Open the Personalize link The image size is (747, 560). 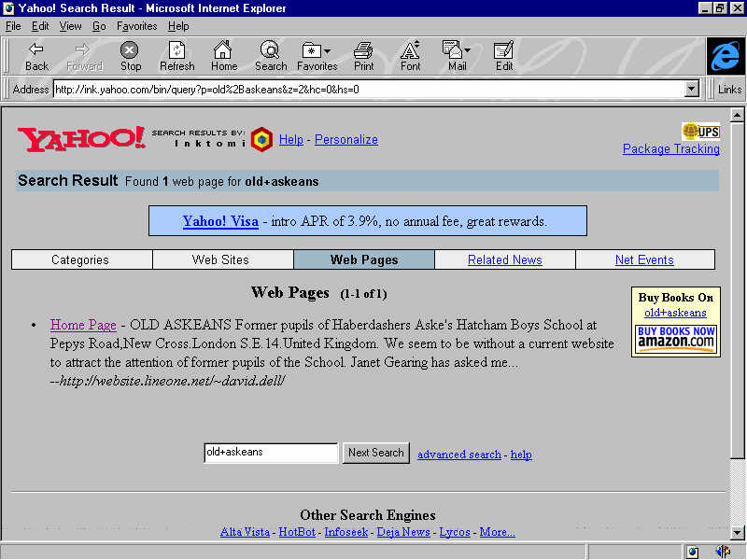(346, 139)
